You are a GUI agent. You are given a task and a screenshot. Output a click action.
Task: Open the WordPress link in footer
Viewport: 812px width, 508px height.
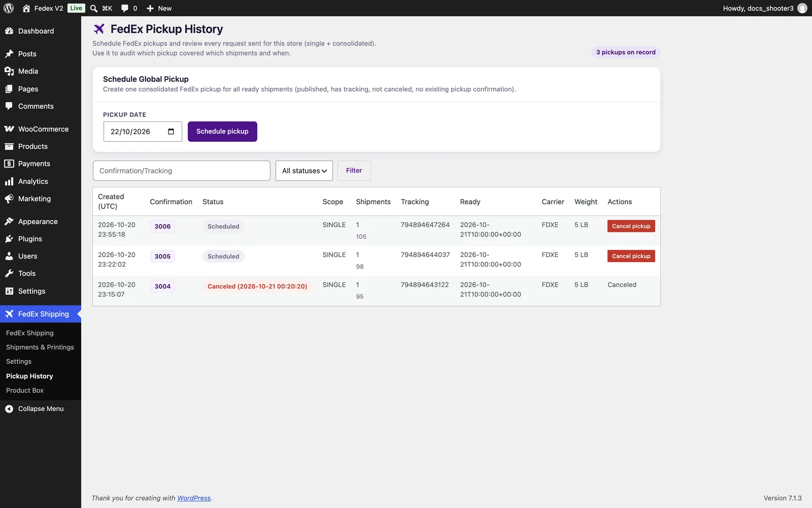pos(194,498)
